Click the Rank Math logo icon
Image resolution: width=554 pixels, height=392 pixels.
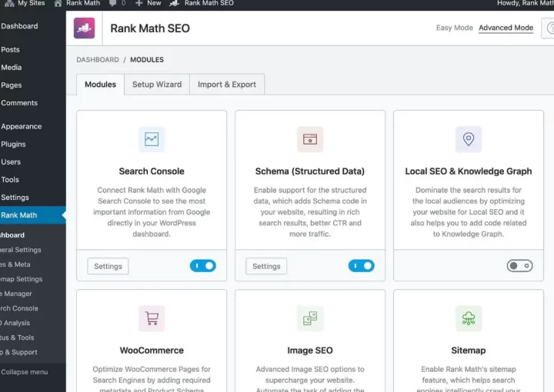point(84,28)
